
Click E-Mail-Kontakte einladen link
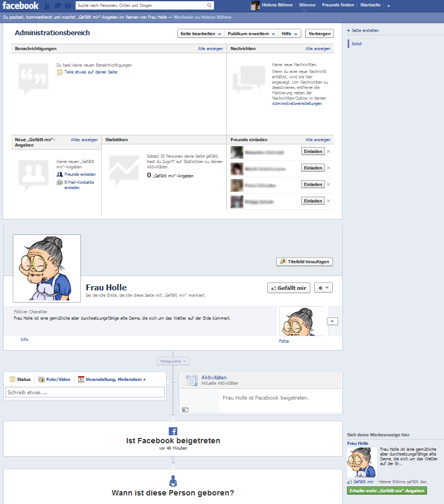pyautogui.click(x=79, y=185)
